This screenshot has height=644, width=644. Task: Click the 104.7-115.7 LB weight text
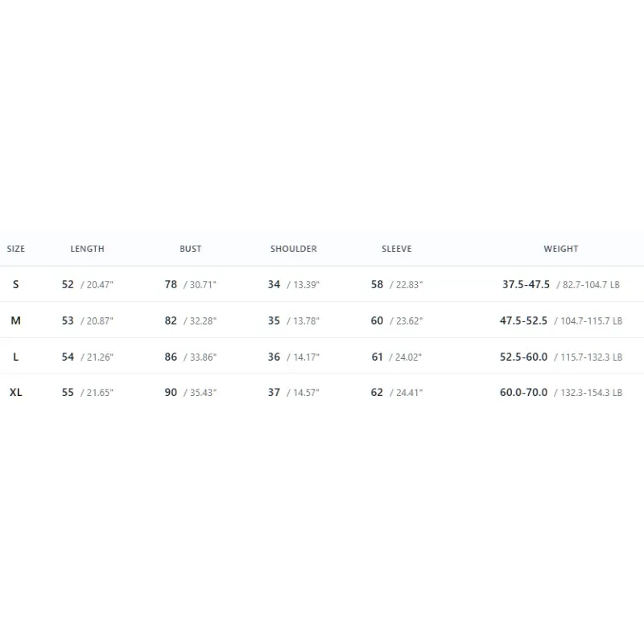(592, 320)
